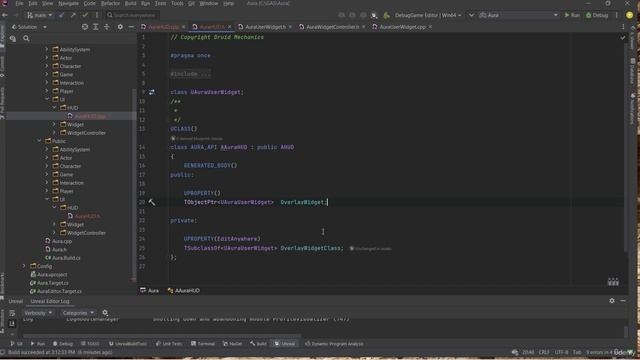This screenshot has height=360, width=640.
Task: Click the Debug button in the top toolbar
Action: tap(597, 15)
